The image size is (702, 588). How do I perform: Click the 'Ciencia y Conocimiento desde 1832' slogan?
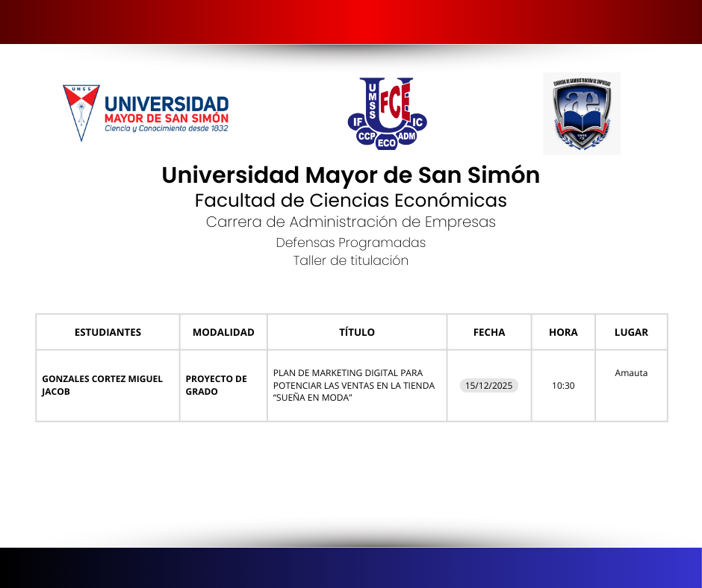[166, 128]
